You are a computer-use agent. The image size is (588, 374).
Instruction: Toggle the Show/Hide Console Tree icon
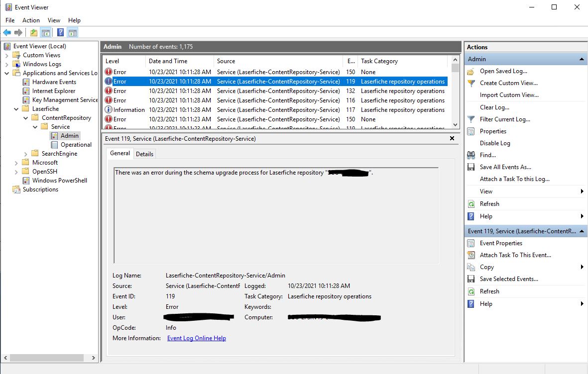point(46,33)
